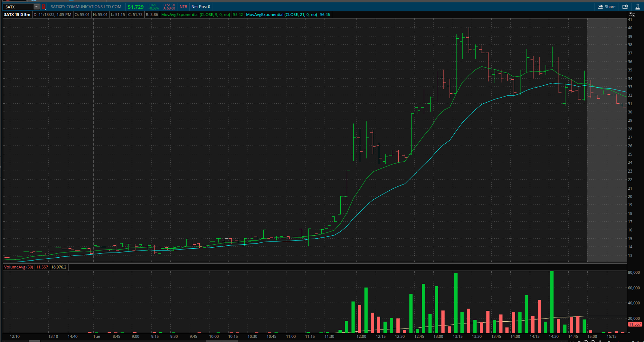
Task: Click the B: 51.50 A: 53.00 quote
Action: [x=169, y=7]
